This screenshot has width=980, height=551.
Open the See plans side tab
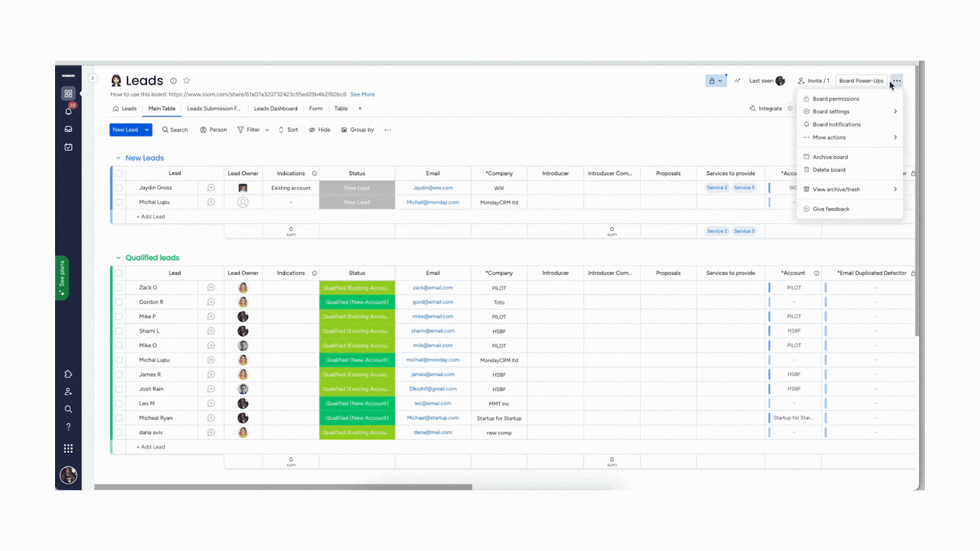click(62, 278)
